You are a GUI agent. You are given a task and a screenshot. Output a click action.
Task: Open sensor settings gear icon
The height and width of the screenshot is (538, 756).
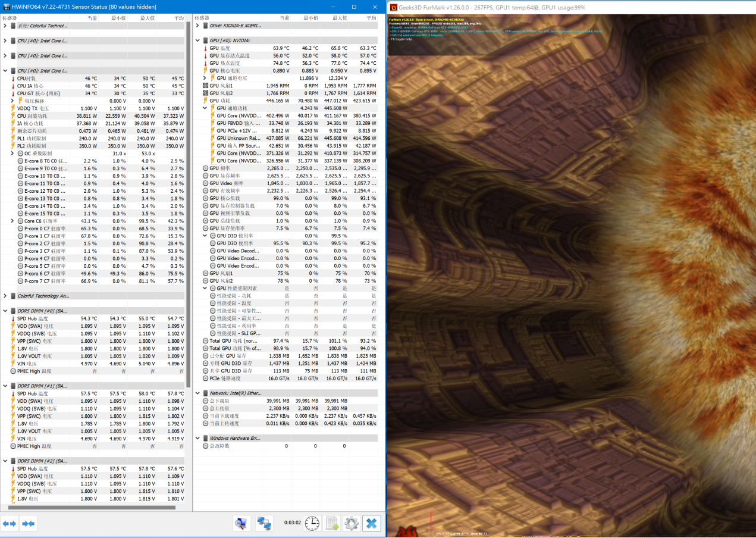pyautogui.click(x=352, y=524)
